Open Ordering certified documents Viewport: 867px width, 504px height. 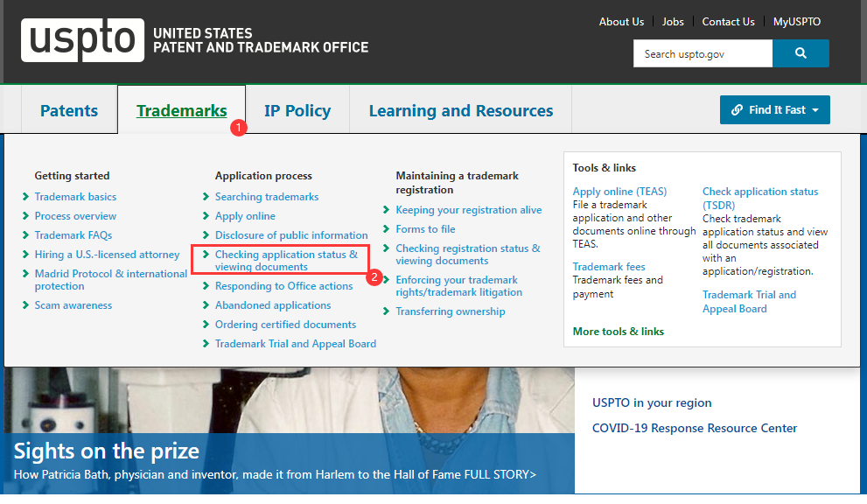[286, 325]
